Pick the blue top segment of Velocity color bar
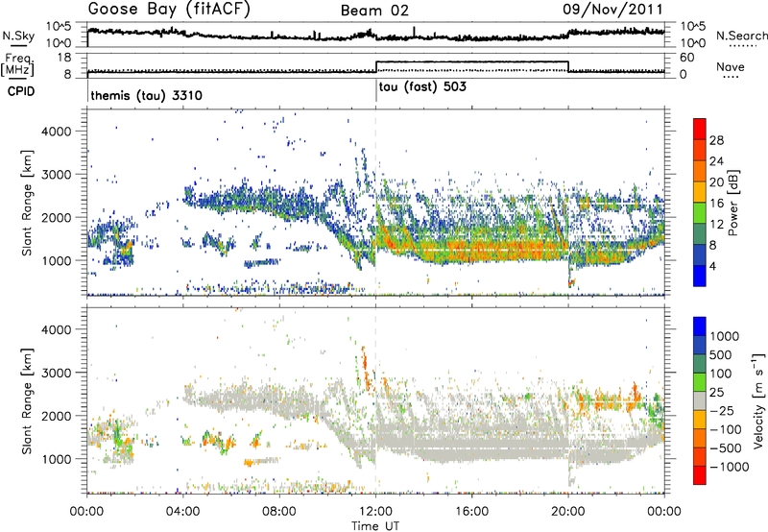 [700, 326]
